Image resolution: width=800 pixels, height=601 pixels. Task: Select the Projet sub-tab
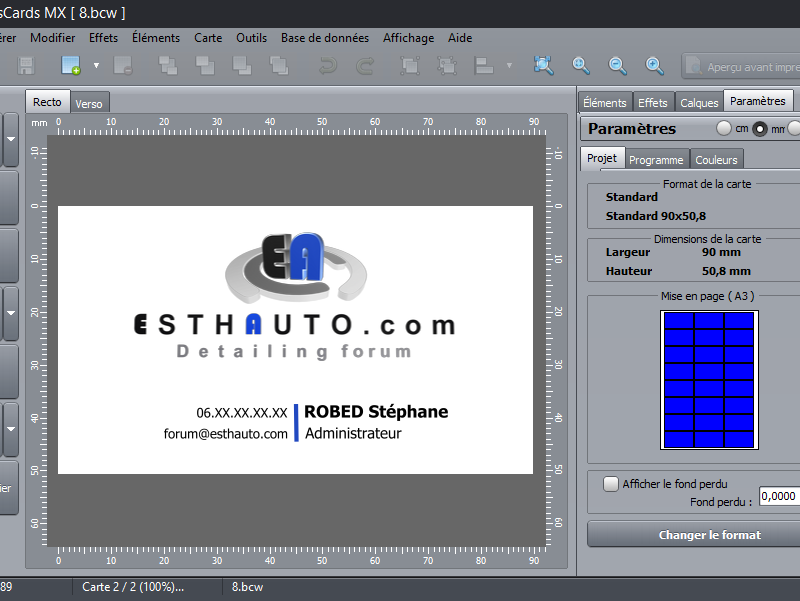pyautogui.click(x=602, y=158)
